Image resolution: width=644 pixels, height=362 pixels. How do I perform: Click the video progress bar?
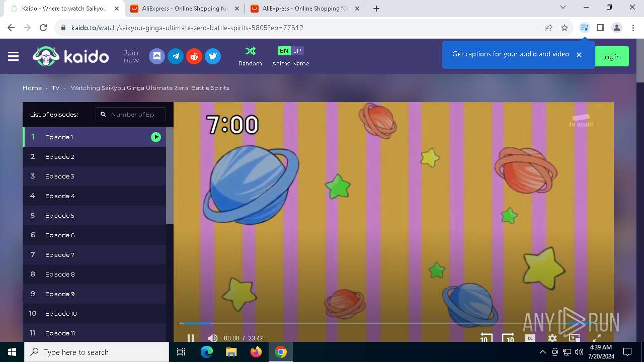click(393, 323)
